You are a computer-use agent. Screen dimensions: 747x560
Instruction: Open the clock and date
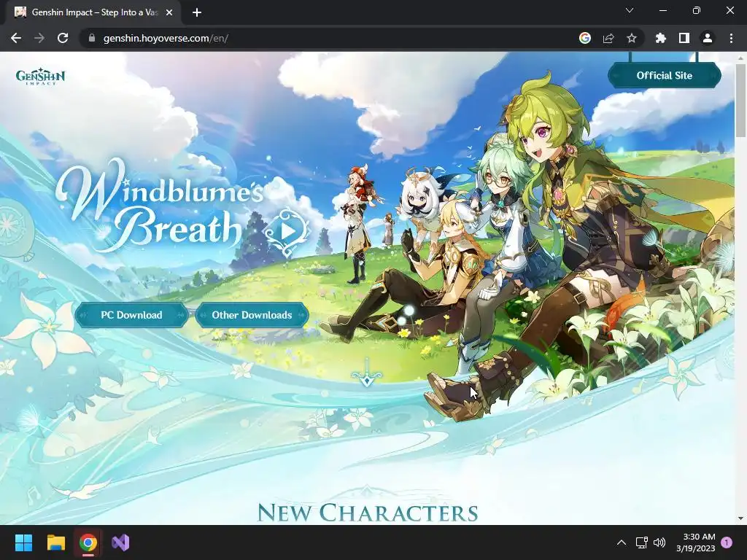coord(695,542)
